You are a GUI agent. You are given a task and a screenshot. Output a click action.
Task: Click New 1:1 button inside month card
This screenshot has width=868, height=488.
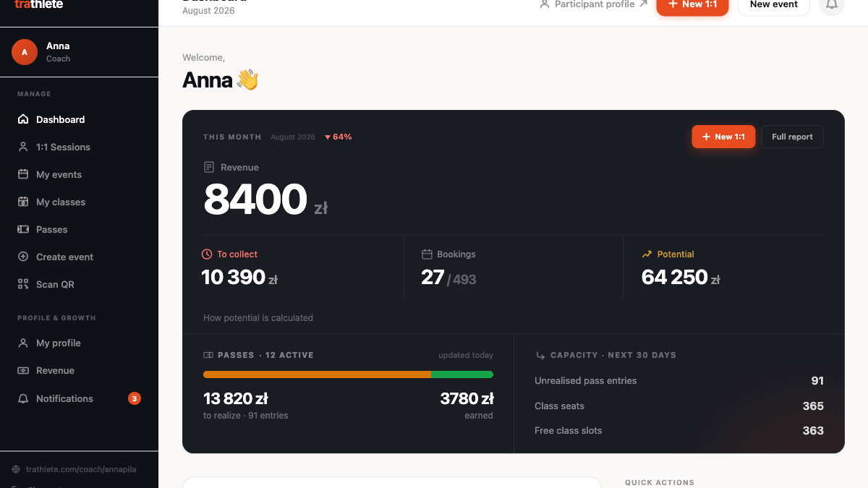(x=723, y=137)
